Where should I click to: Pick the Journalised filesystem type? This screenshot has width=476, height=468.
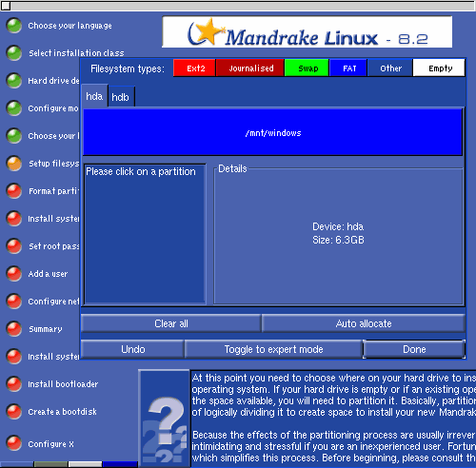(250, 68)
